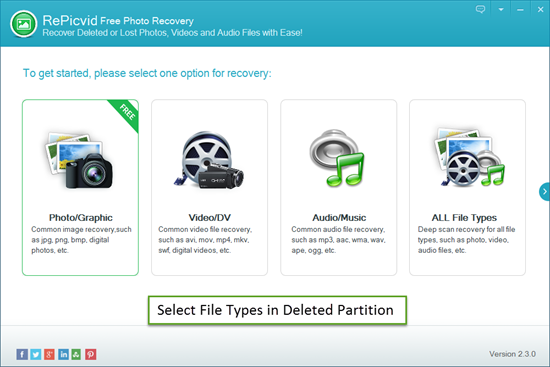The height and width of the screenshot is (367, 550).
Task: Share on LinkedIn icon
Action: (x=63, y=354)
